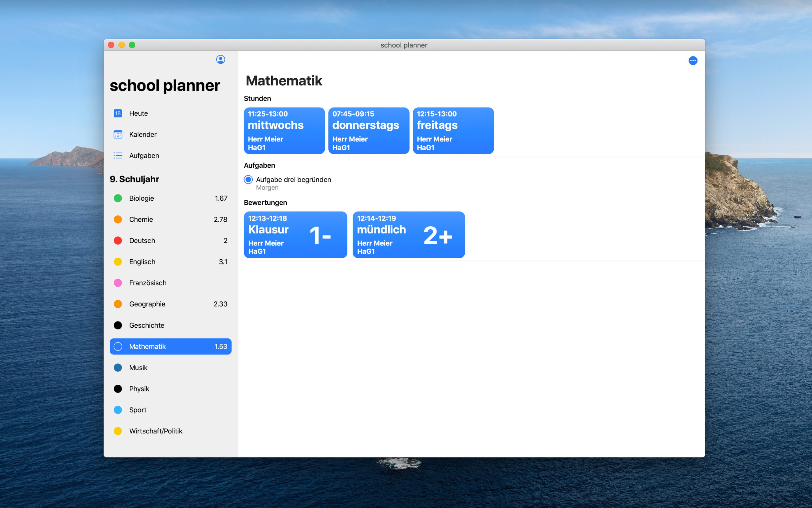Image resolution: width=812 pixels, height=508 pixels.
Task: Click the Deutsch average value 2
Action: tap(226, 240)
